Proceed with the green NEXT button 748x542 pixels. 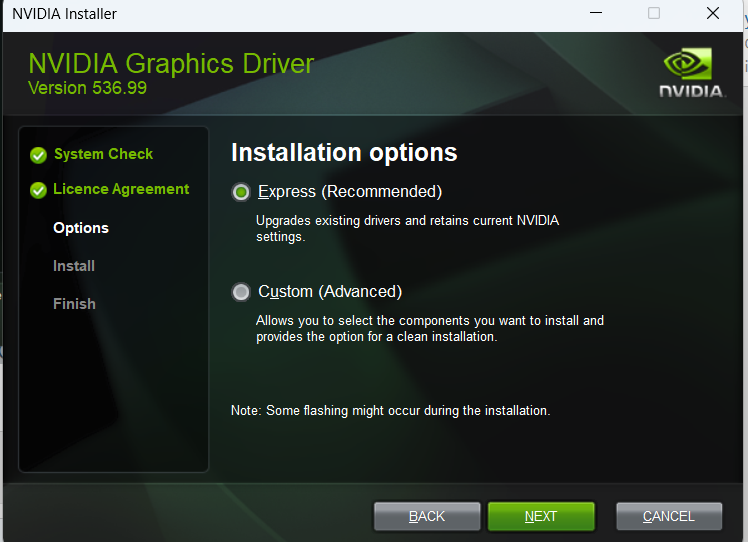click(541, 516)
